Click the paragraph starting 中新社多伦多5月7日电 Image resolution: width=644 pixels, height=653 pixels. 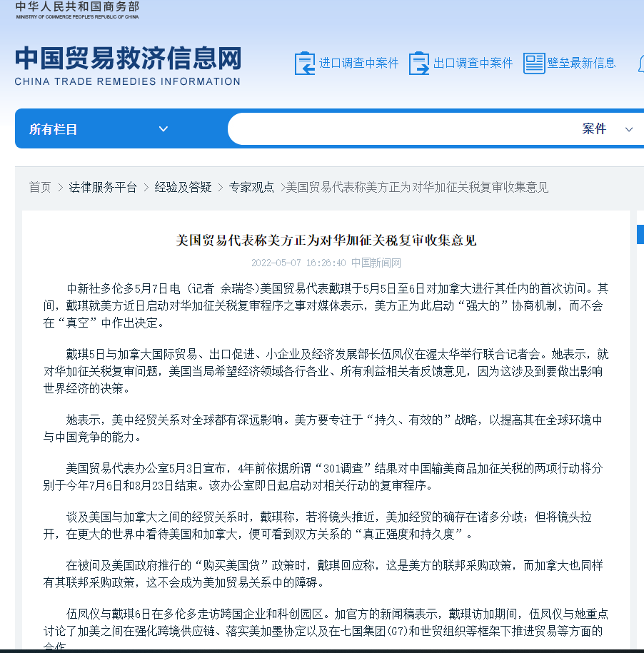[x=326, y=305]
